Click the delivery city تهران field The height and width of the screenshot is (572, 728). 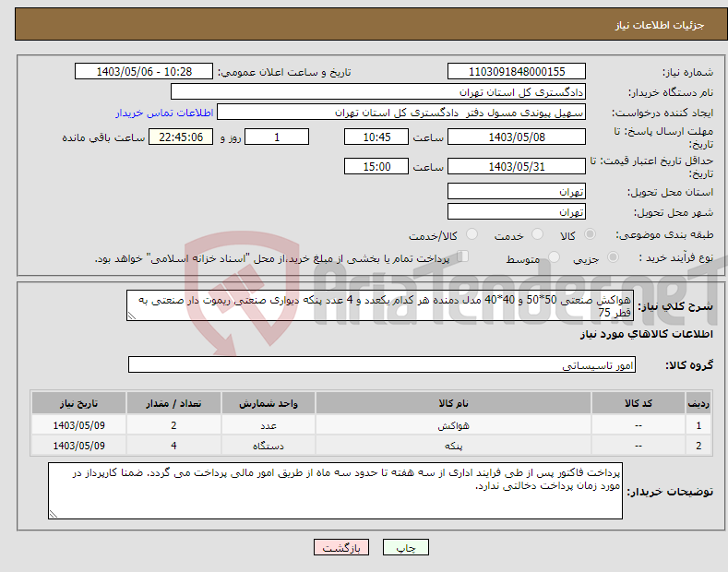click(517, 211)
